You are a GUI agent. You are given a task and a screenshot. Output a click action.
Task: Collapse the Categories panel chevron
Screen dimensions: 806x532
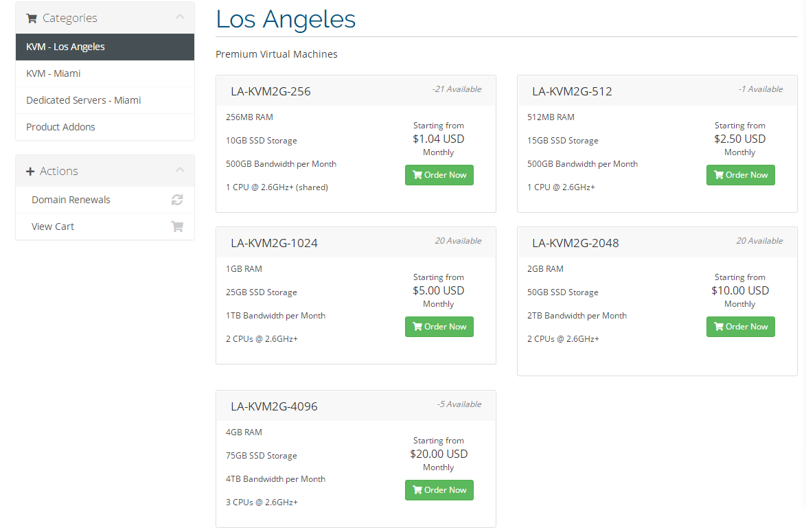(x=180, y=17)
